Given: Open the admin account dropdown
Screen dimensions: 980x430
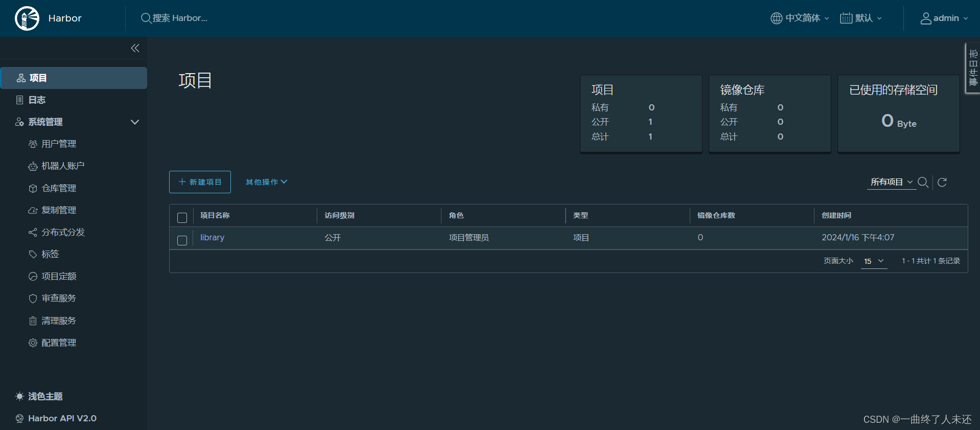Looking at the screenshot, I should (x=944, y=18).
